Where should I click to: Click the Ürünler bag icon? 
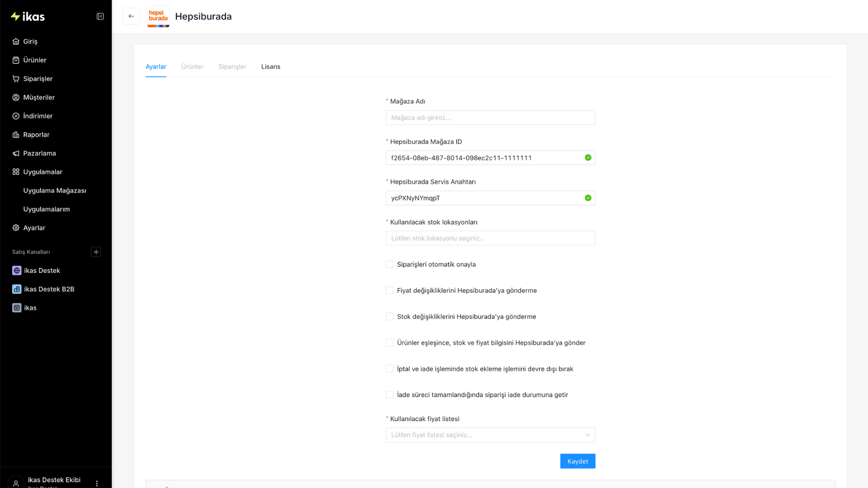pyautogui.click(x=16, y=60)
